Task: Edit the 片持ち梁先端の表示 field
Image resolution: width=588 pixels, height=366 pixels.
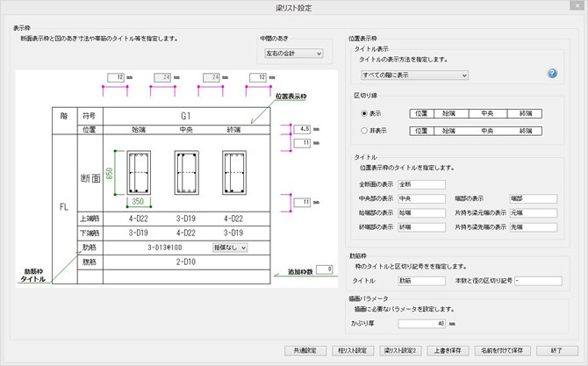Action: 534,227
